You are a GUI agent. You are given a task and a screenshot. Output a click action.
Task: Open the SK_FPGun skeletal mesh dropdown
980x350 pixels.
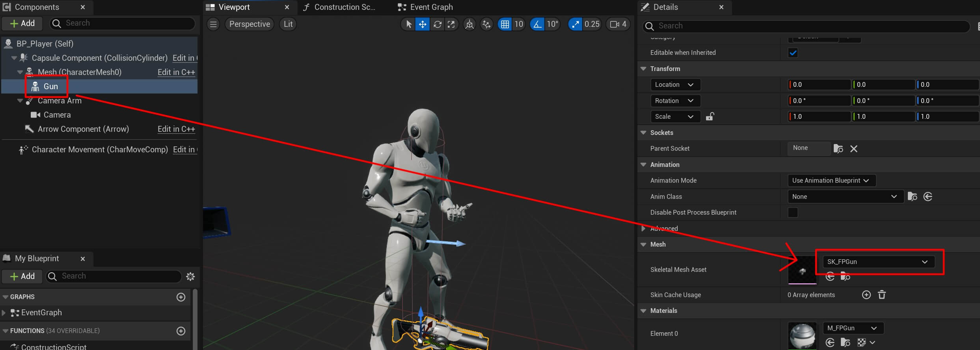[878, 262]
